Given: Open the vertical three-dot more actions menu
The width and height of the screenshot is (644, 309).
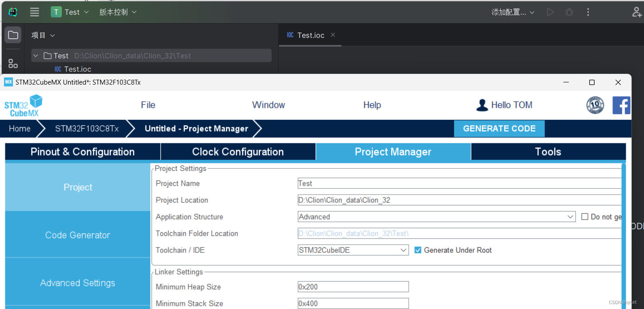Looking at the screenshot, I should click(x=588, y=12).
